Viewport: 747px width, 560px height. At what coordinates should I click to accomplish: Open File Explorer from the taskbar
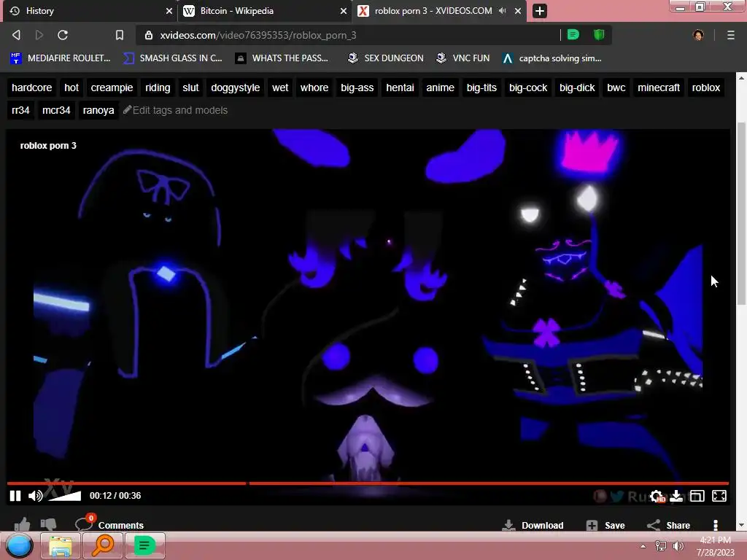pyautogui.click(x=61, y=545)
